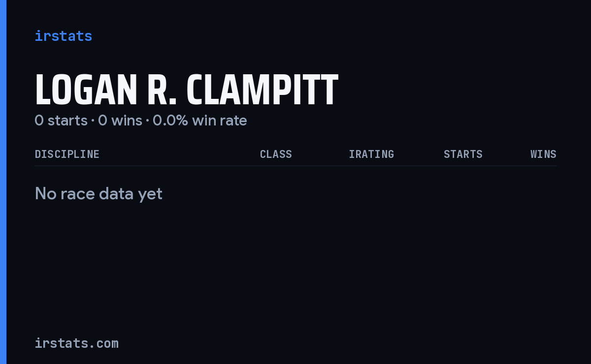Sort by the DISCIPLINE column header
The height and width of the screenshot is (364, 591).
[67, 154]
